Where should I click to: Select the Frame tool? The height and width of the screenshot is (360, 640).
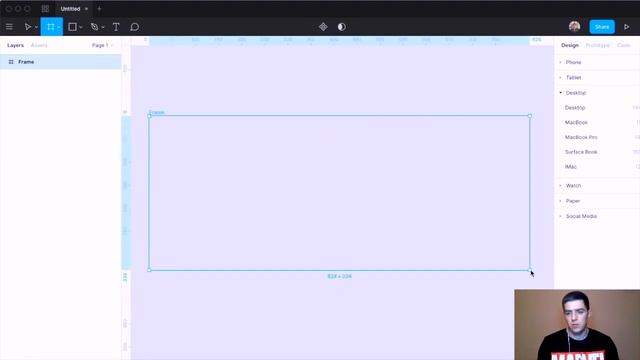point(51,27)
